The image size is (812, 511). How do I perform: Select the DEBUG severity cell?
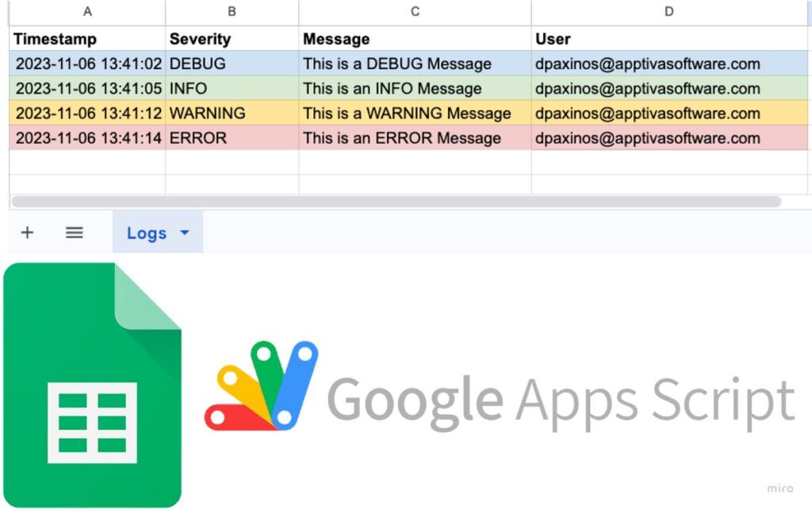232,63
